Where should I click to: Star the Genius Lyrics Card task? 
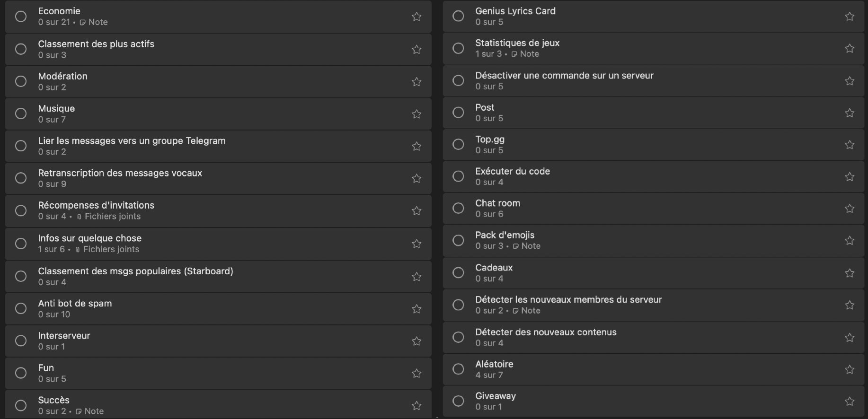pyautogui.click(x=850, y=17)
